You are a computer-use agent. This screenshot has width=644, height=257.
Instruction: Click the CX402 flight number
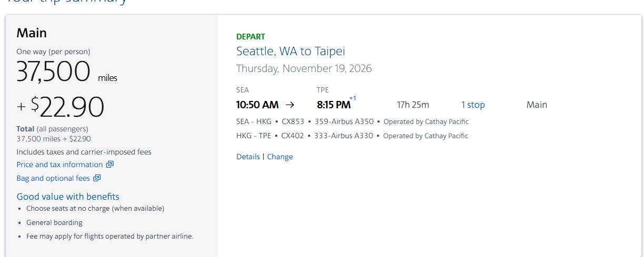(x=293, y=136)
